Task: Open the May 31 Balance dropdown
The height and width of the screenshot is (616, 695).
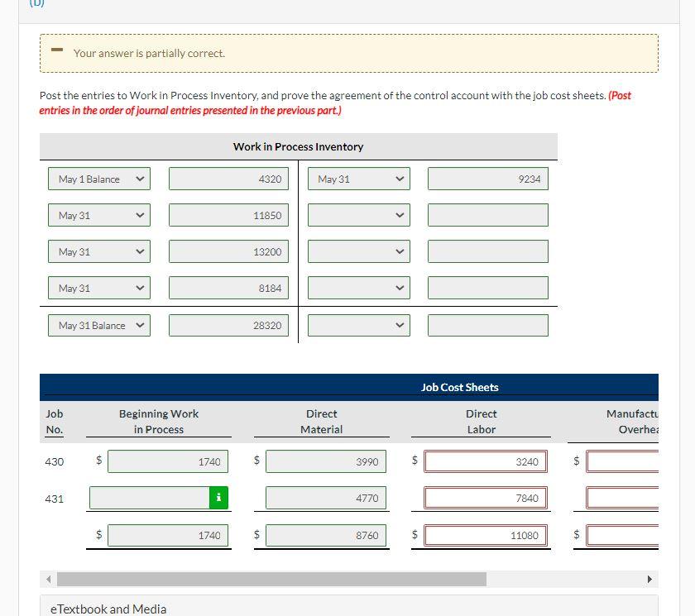Action: coord(99,325)
